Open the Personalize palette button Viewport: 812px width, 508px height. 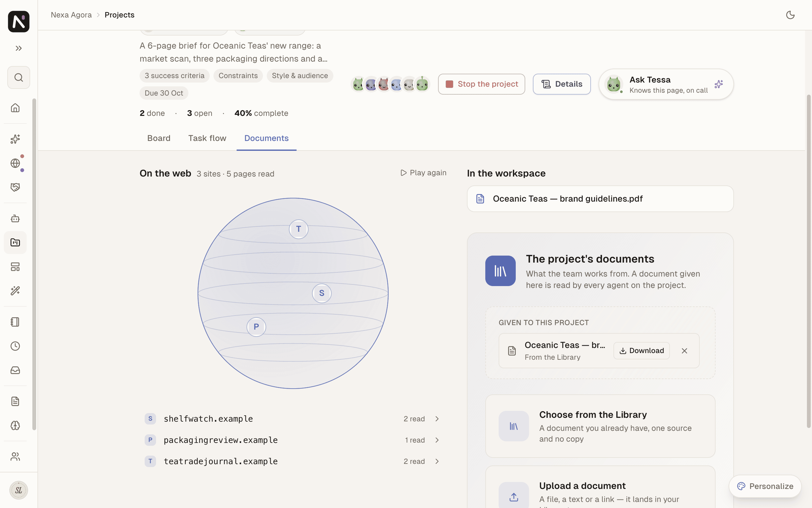[765, 486]
